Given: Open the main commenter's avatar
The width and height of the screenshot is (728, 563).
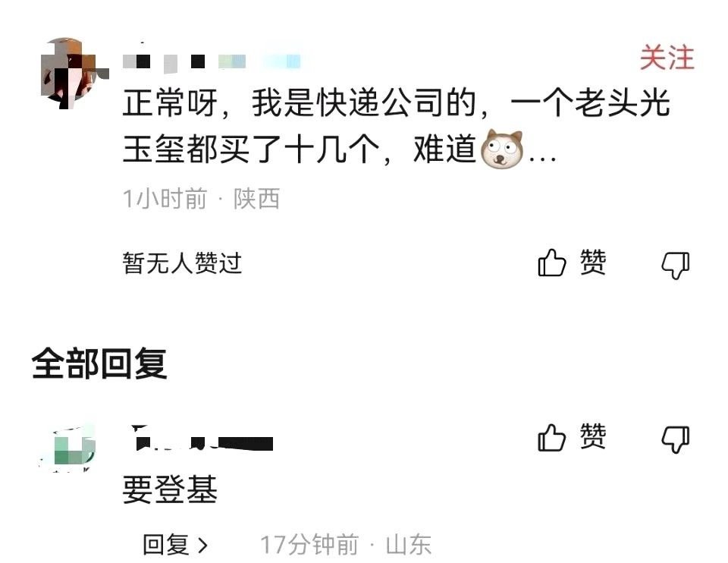Looking at the screenshot, I should tap(74, 73).
